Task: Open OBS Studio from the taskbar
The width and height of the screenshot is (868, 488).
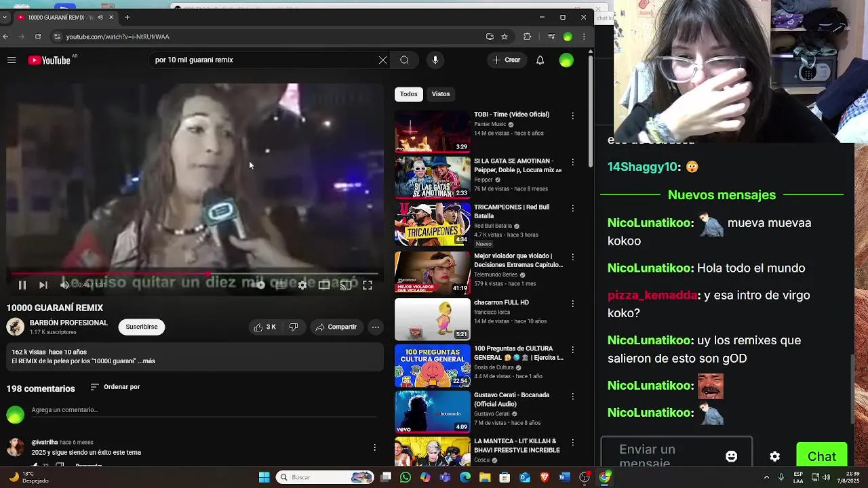Action: [x=585, y=477]
